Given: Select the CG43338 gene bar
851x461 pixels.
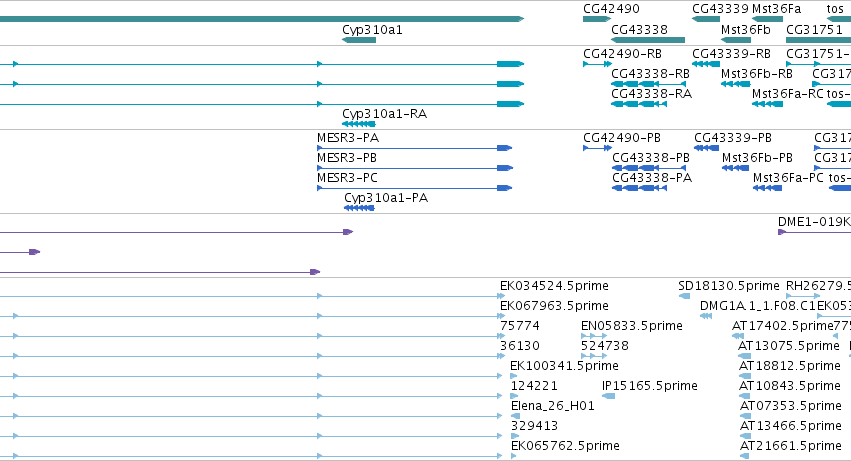Looking at the screenshot, I should point(648,40).
